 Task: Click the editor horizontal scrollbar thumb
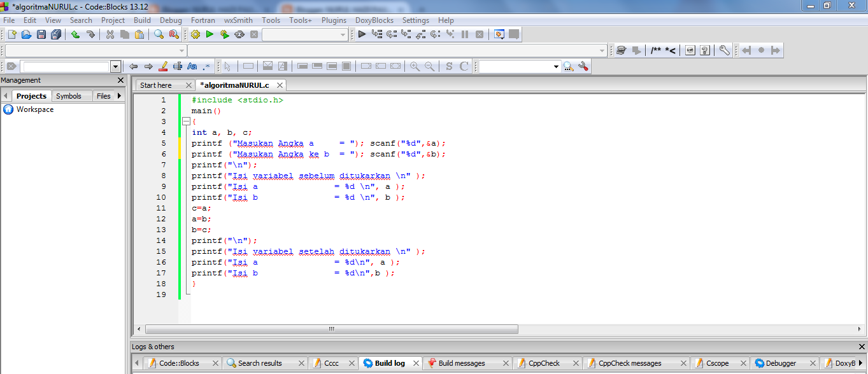click(x=331, y=329)
